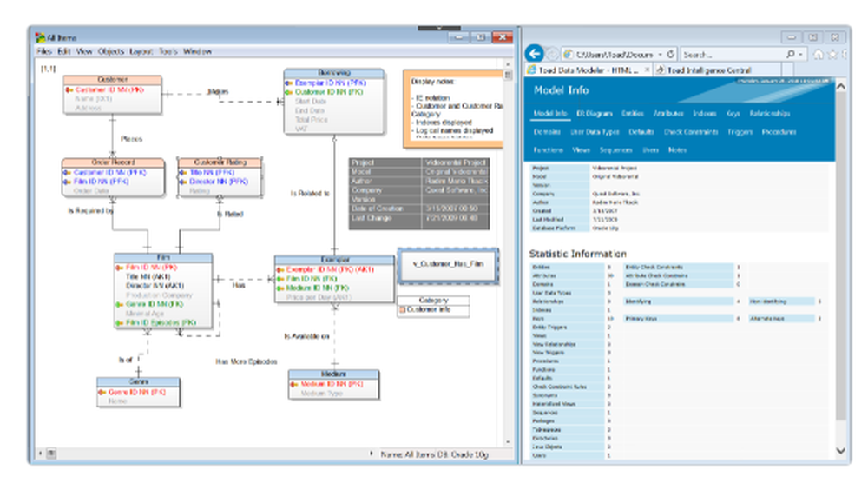Open the ER Diagram report link
This screenshot has height=490, width=868.
(595, 114)
